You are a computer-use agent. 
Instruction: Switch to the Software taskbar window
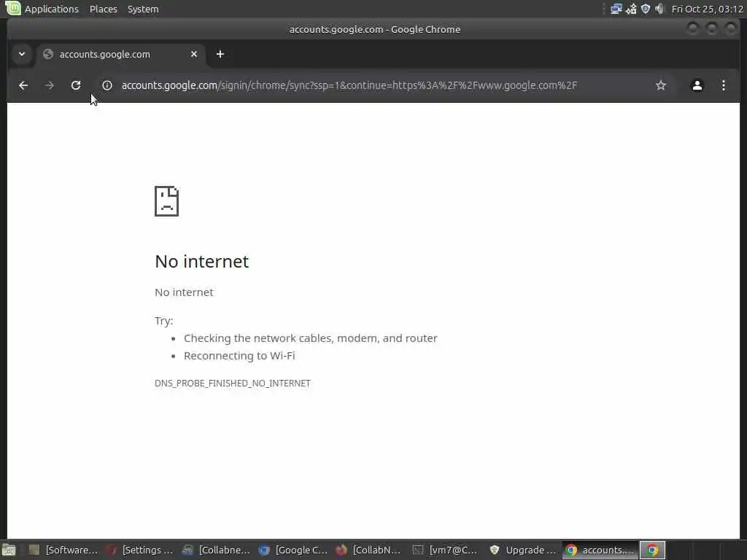coord(63,550)
